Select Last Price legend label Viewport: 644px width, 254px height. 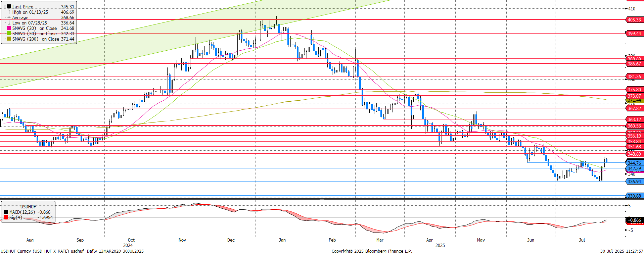(x=23, y=7)
